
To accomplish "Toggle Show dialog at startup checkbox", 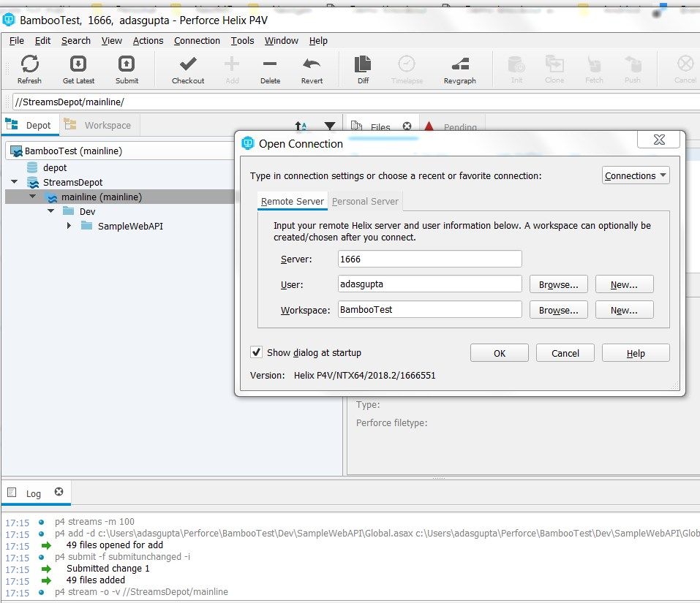I will [256, 352].
